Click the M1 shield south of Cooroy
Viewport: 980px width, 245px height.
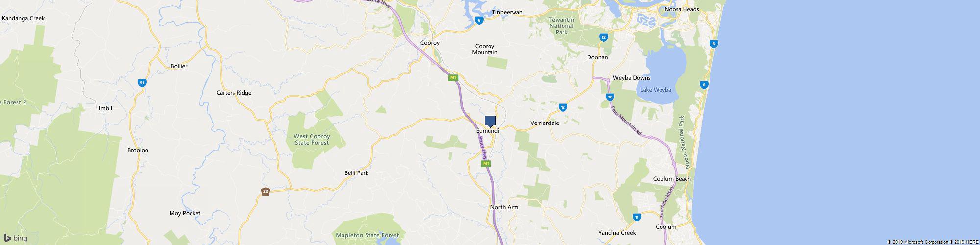pos(453,77)
